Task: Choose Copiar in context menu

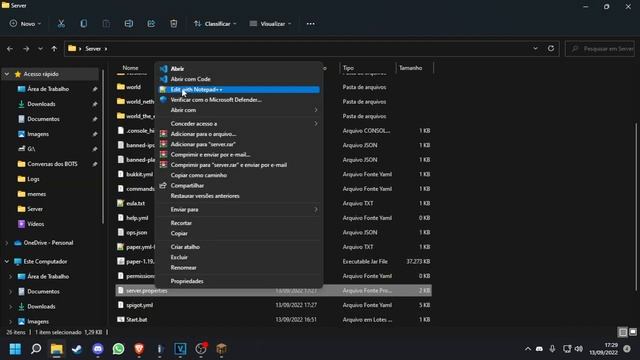Action: point(239,233)
